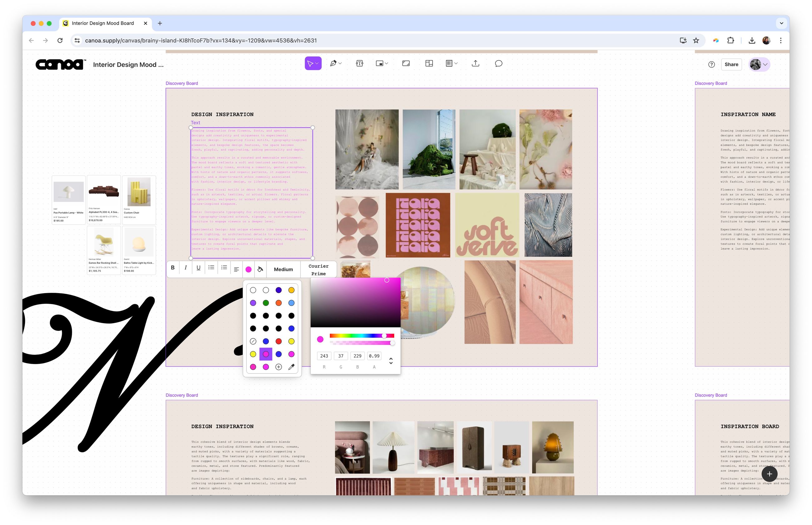Select the magenta swatch in the color palette

coord(266,354)
